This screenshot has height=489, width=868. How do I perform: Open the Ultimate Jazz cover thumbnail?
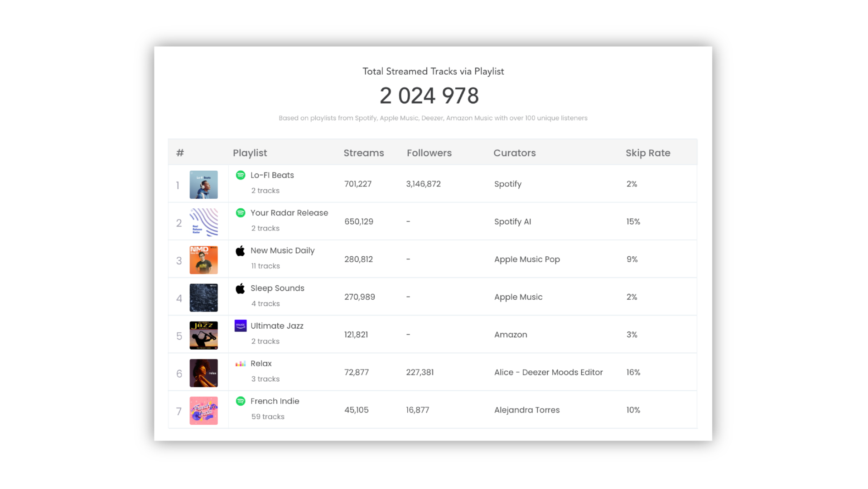coord(203,336)
